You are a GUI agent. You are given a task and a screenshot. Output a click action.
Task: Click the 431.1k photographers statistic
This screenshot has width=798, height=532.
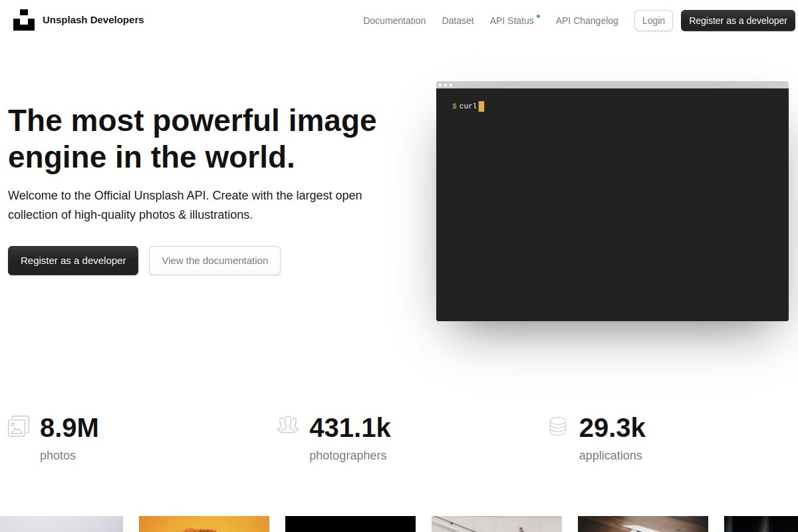coord(350,428)
